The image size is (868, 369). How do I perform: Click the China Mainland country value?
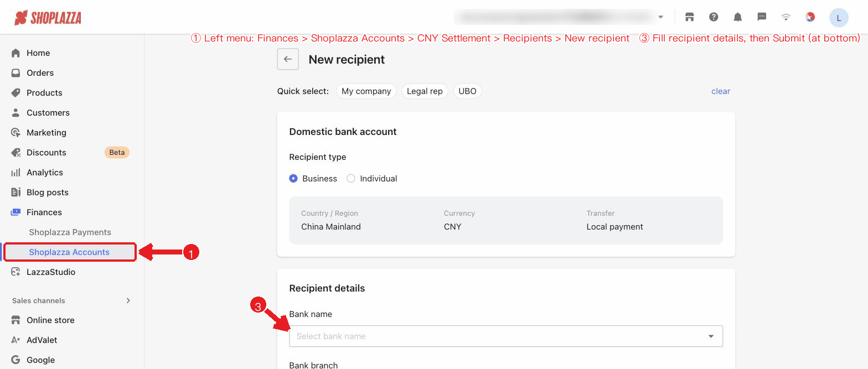click(x=331, y=227)
